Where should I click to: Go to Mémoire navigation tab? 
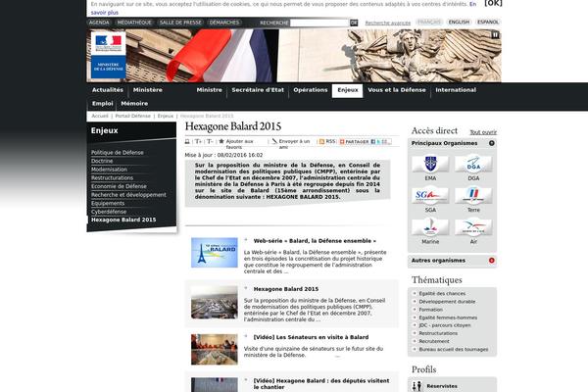(x=134, y=104)
